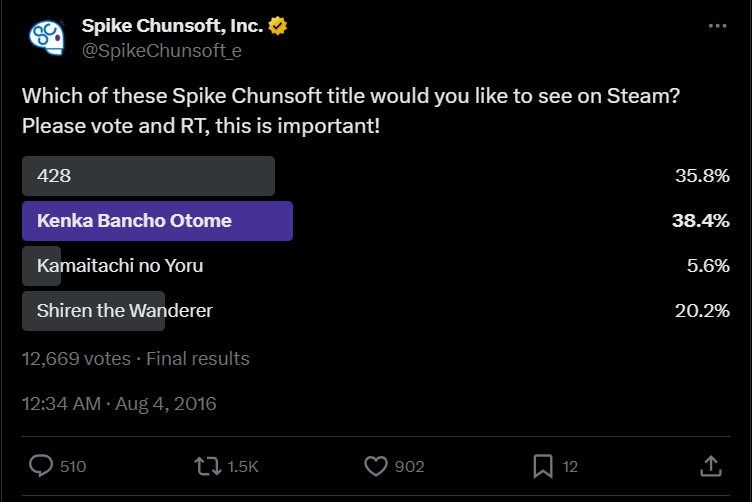752x502 pixels.
Task: Select the Kenka Bancho Otome poll bar
Action: 157,221
